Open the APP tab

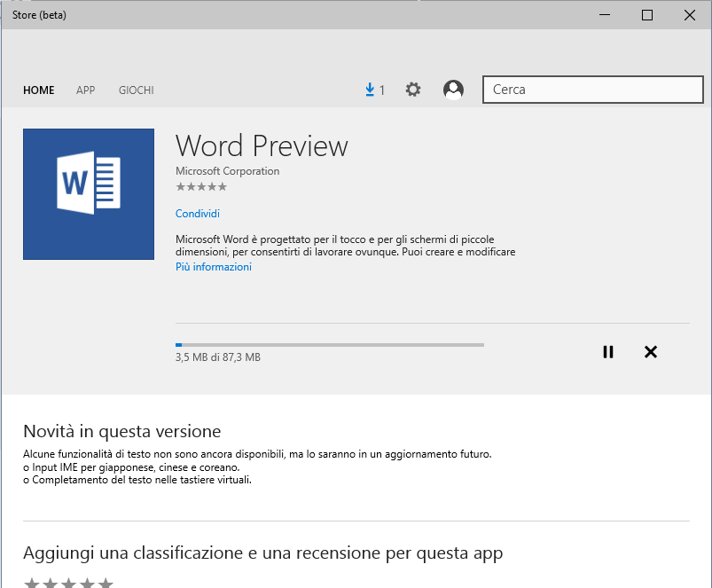[85, 90]
